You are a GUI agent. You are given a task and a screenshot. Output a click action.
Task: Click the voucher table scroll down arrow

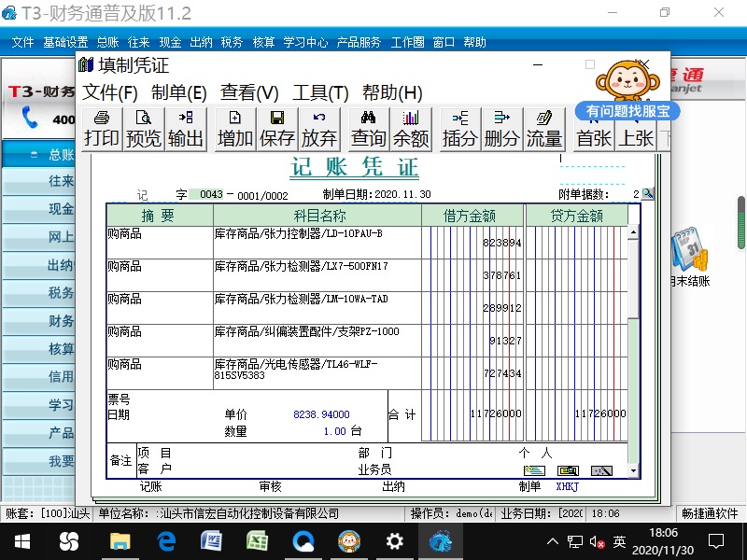coord(633,471)
